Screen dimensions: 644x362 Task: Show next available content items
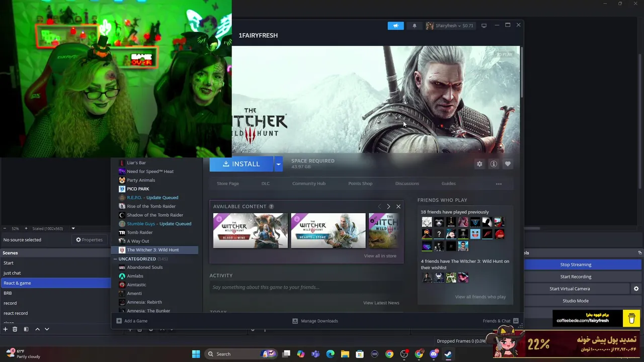(x=388, y=207)
